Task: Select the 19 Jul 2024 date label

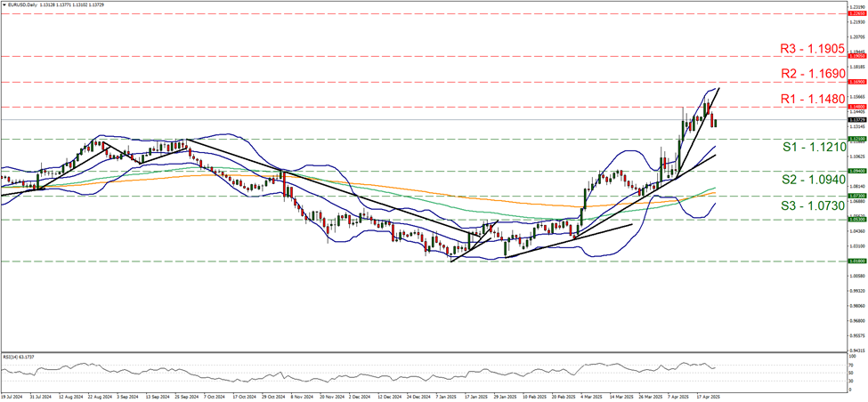Action: (x=12, y=397)
